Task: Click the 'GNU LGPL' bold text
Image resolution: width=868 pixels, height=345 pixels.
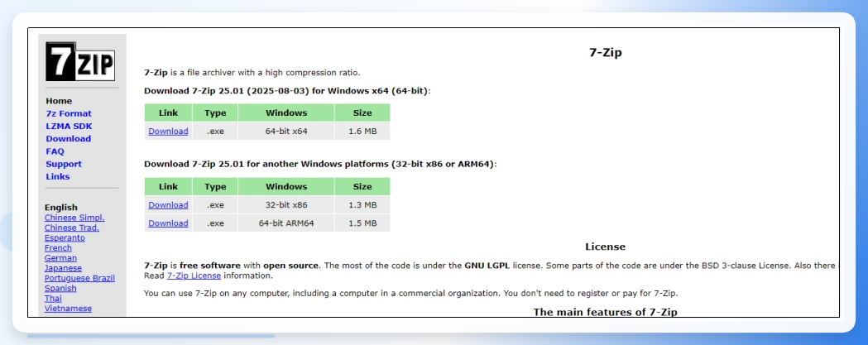Action: (x=487, y=266)
